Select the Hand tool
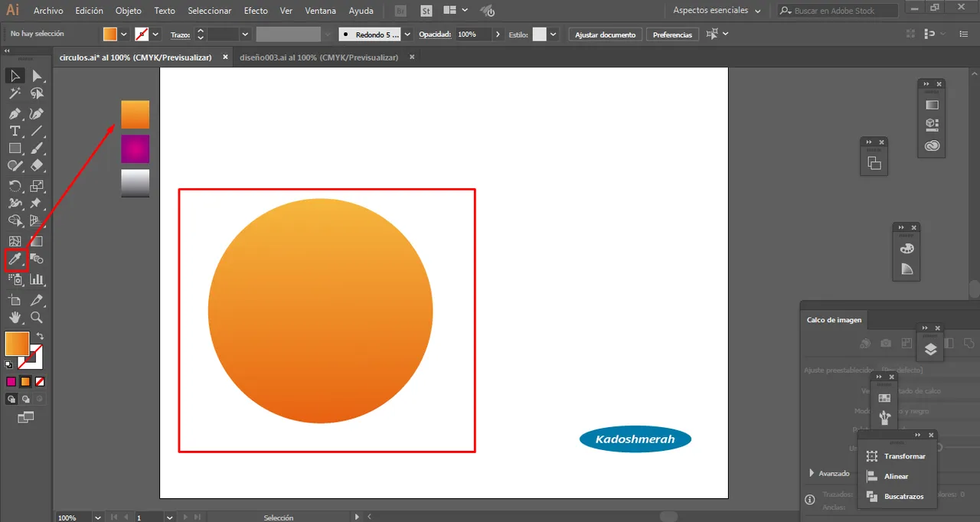Viewport: 980px width, 522px height. coord(15,318)
